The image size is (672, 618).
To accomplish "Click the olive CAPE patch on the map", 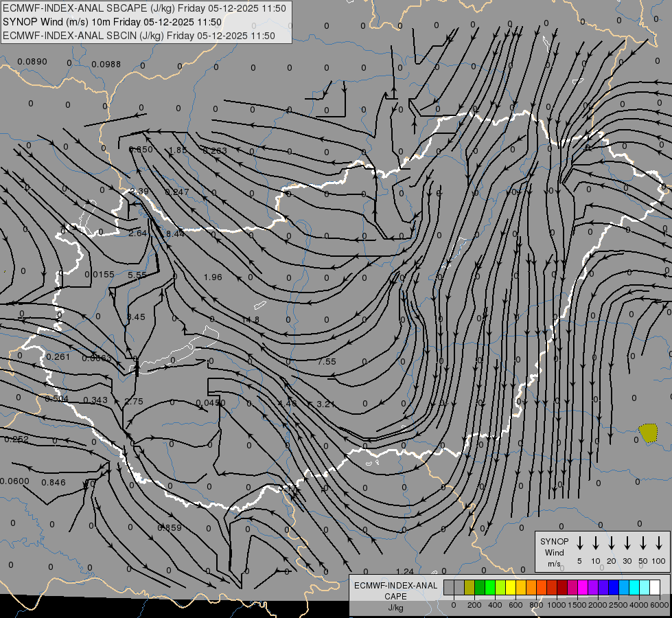I will pyautogui.click(x=648, y=433).
